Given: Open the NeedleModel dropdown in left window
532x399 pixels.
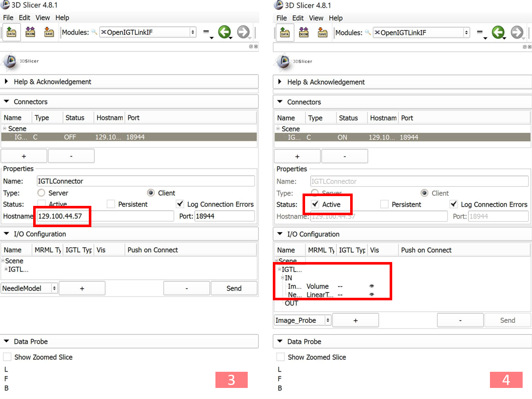Looking at the screenshot, I should (x=29, y=288).
